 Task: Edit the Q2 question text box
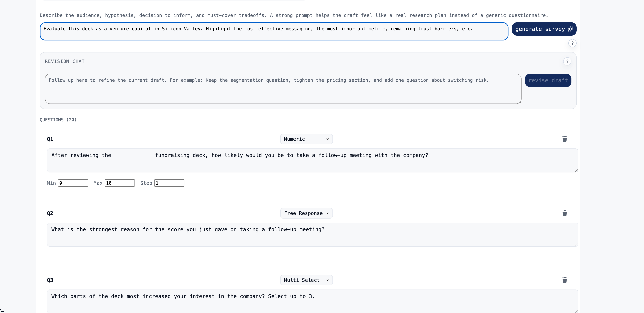[x=312, y=234]
